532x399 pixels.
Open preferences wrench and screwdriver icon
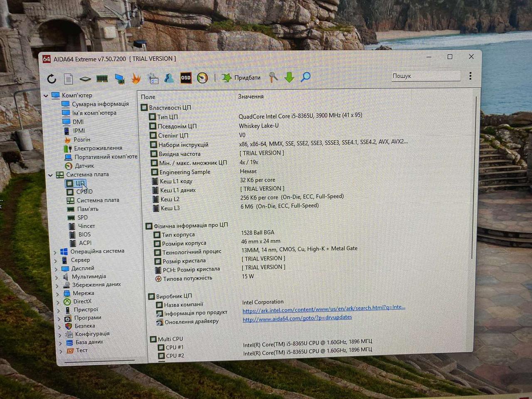pos(273,77)
